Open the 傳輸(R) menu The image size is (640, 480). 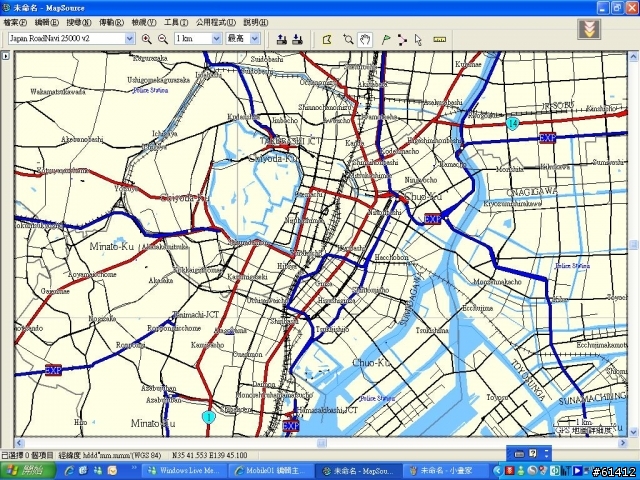click(x=111, y=22)
